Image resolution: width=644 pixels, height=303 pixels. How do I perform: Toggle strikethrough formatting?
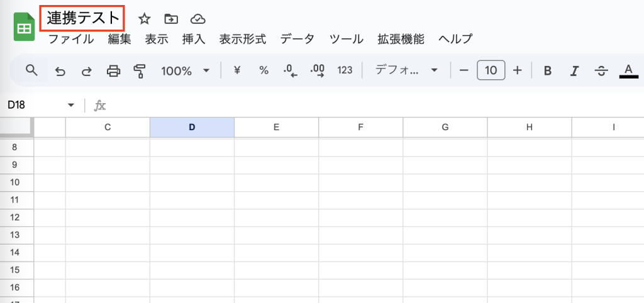601,71
